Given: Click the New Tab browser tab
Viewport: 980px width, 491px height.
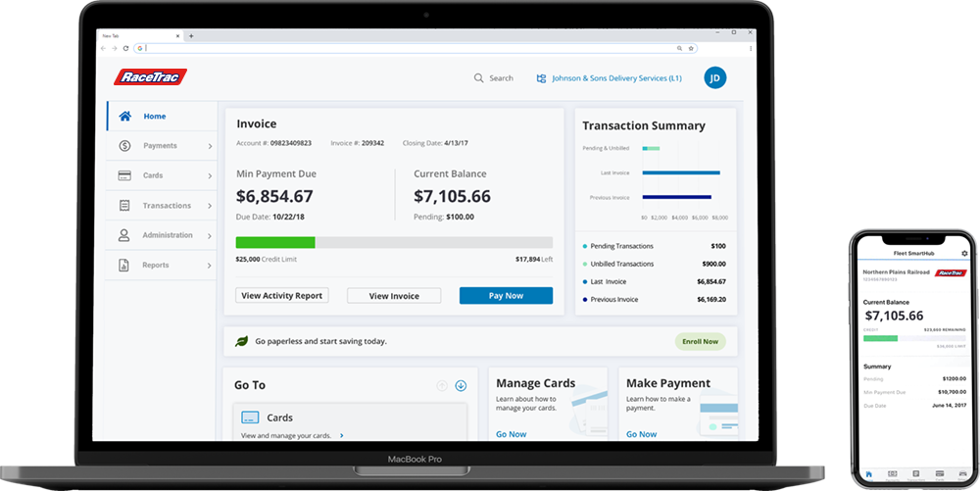Looking at the screenshot, I should (140, 36).
